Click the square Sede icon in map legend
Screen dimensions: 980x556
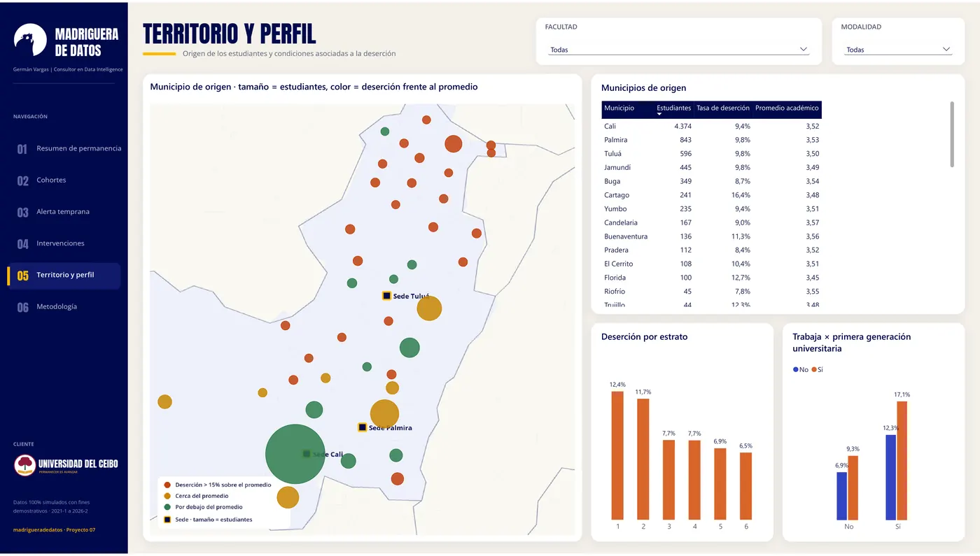[167, 520]
